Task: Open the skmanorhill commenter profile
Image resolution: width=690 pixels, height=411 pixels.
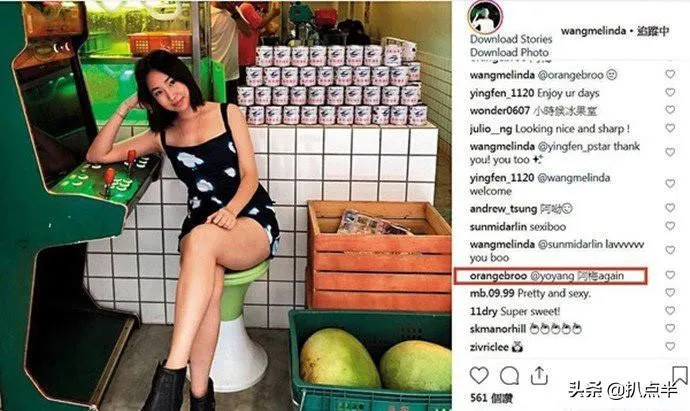Action: pyautogui.click(x=498, y=329)
